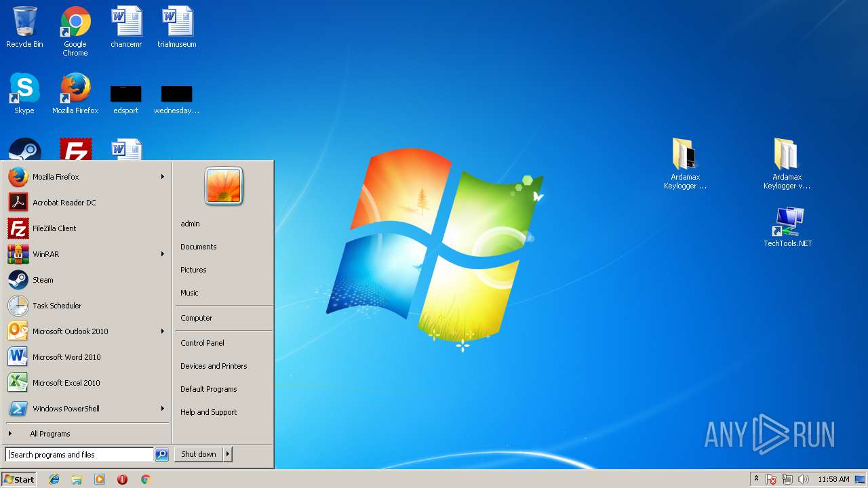Click the user account picture thumbnail
The image size is (868, 488).
tap(224, 186)
